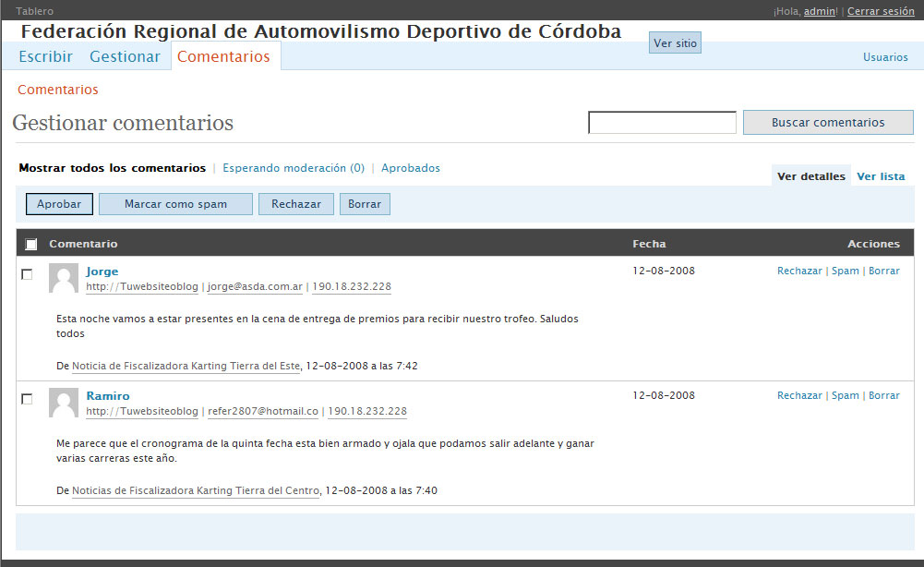924x567 pixels.
Task: Click Cerrar sesión to log out
Action: pos(881,11)
